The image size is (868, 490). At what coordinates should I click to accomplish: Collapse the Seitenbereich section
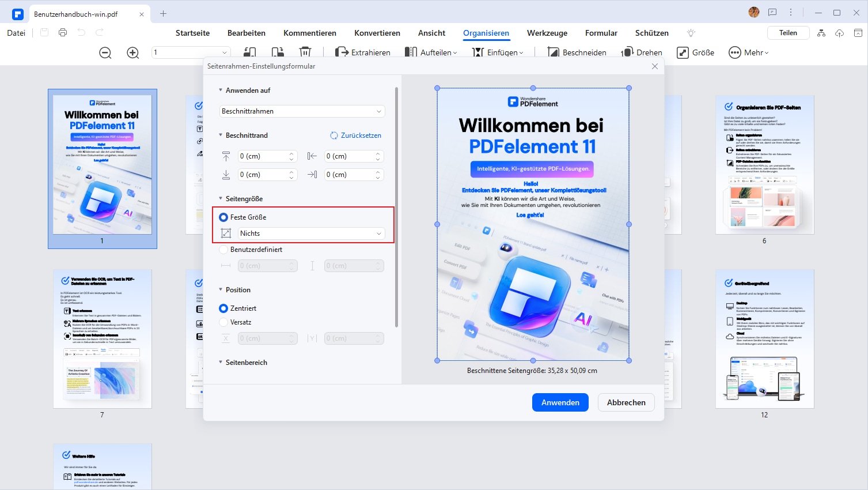point(221,363)
